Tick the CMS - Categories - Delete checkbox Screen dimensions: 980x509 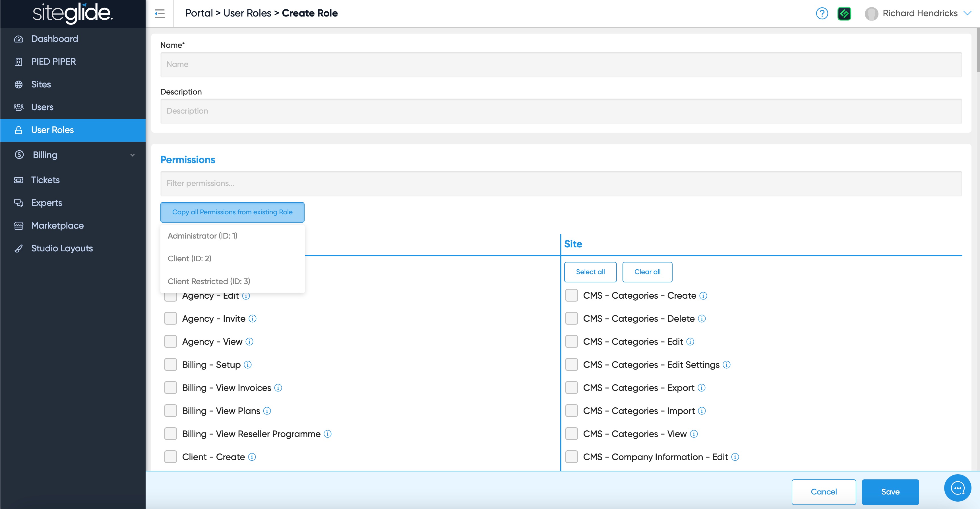(571, 319)
